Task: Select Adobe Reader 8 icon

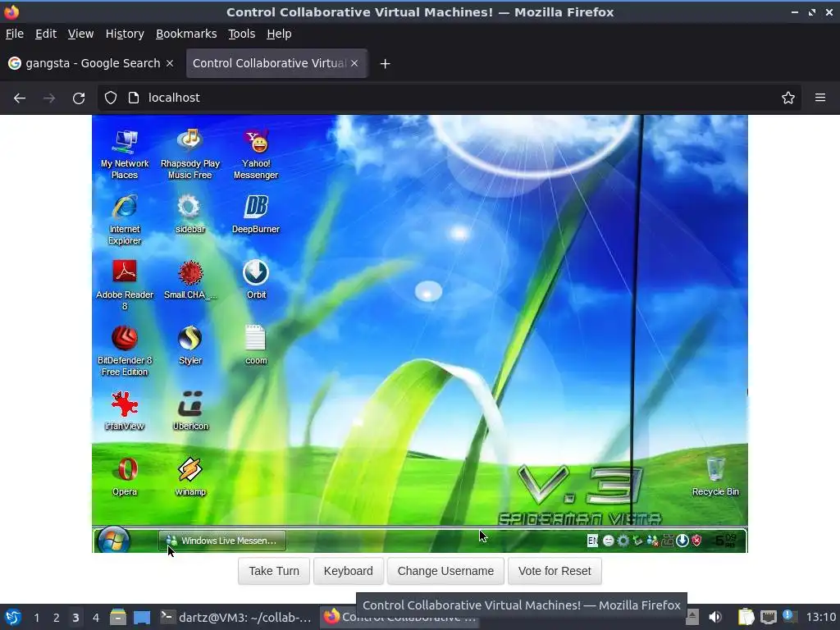Action: (x=125, y=285)
